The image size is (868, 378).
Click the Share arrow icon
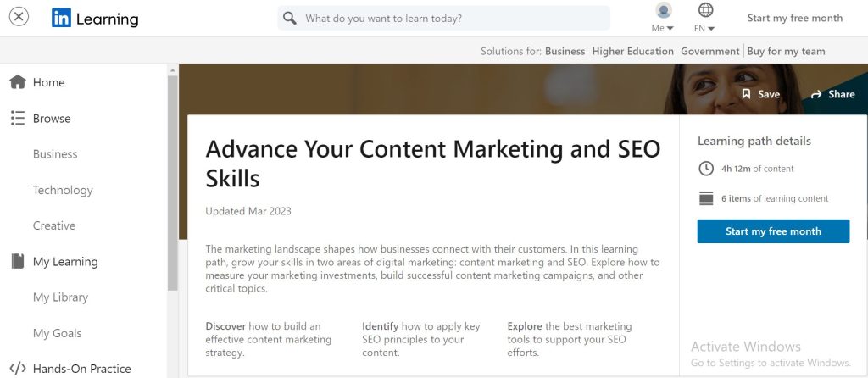816,94
